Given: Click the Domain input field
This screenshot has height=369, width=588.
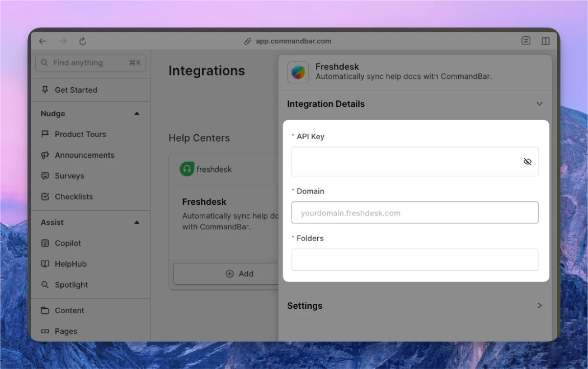Looking at the screenshot, I should pyautogui.click(x=415, y=213).
